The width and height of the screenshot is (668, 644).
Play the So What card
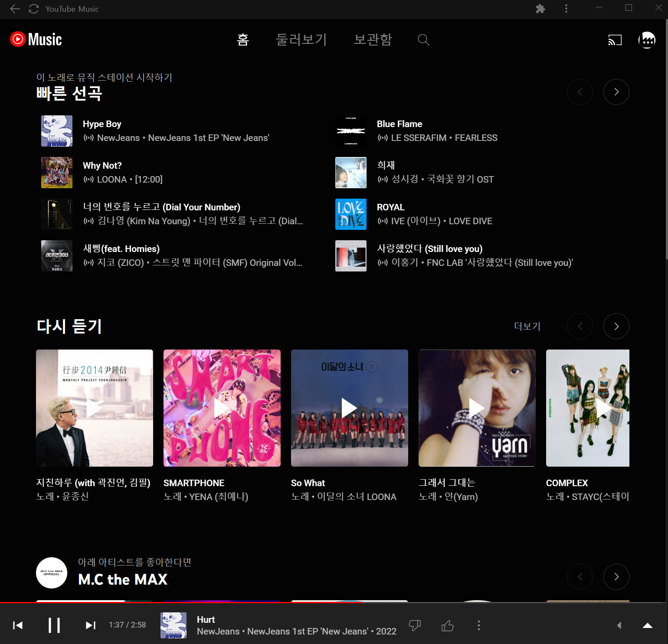pos(350,408)
